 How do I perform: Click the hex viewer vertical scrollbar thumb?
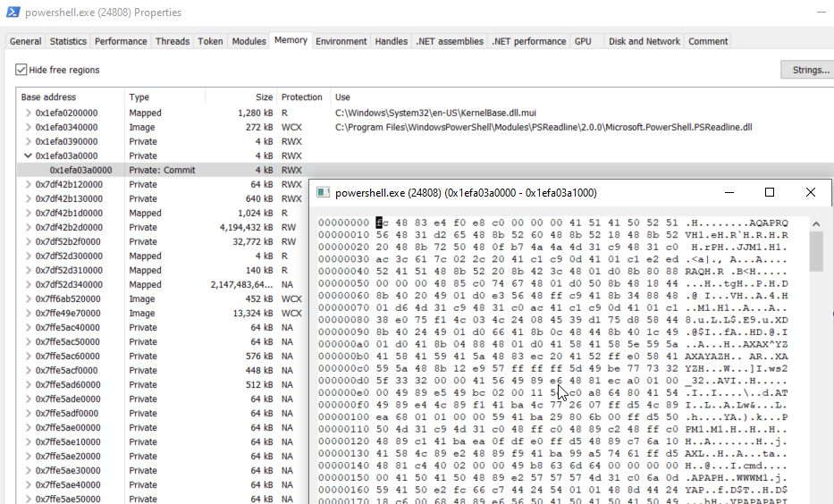816,251
